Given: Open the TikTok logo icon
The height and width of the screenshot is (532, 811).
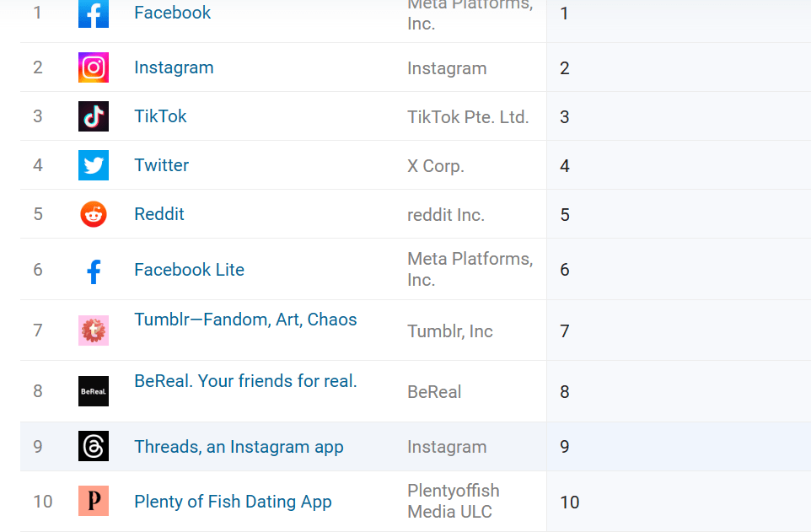Looking at the screenshot, I should [x=94, y=116].
